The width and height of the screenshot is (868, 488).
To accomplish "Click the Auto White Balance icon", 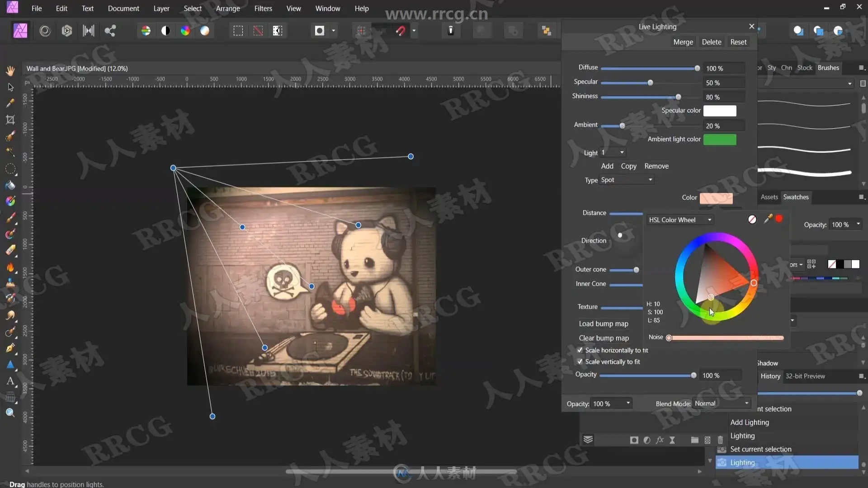I will [x=205, y=31].
